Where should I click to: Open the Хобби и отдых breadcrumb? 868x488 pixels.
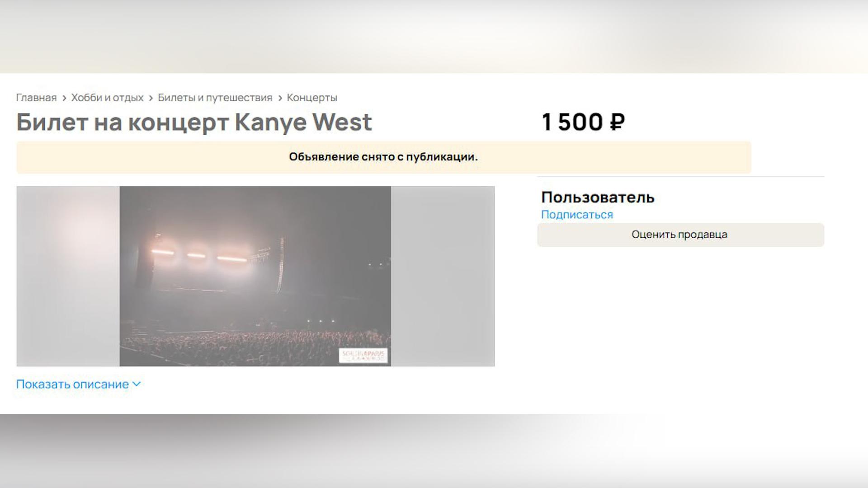(x=107, y=98)
